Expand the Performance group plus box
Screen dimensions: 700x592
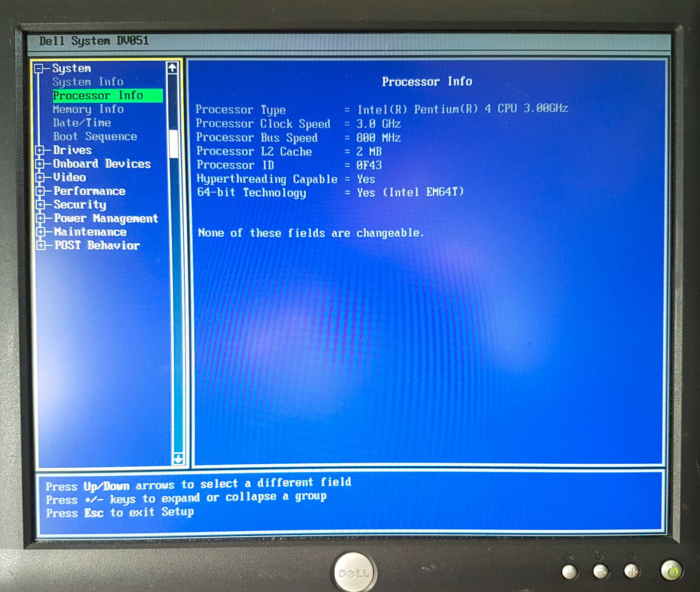pyautogui.click(x=40, y=191)
